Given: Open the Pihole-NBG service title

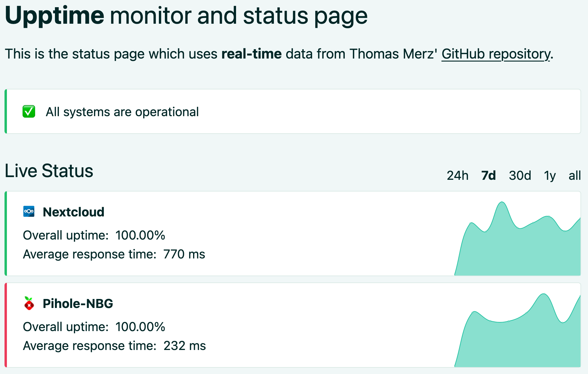Looking at the screenshot, I should 78,303.
